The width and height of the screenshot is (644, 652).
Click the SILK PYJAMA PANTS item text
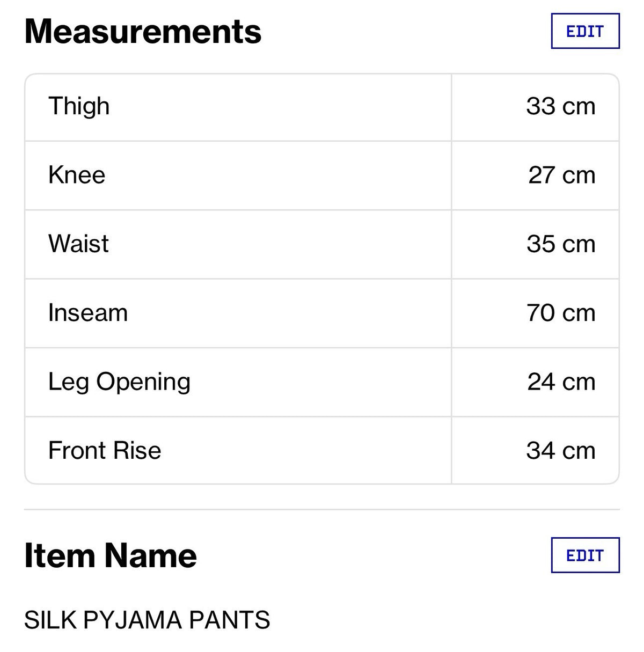tap(147, 620)
